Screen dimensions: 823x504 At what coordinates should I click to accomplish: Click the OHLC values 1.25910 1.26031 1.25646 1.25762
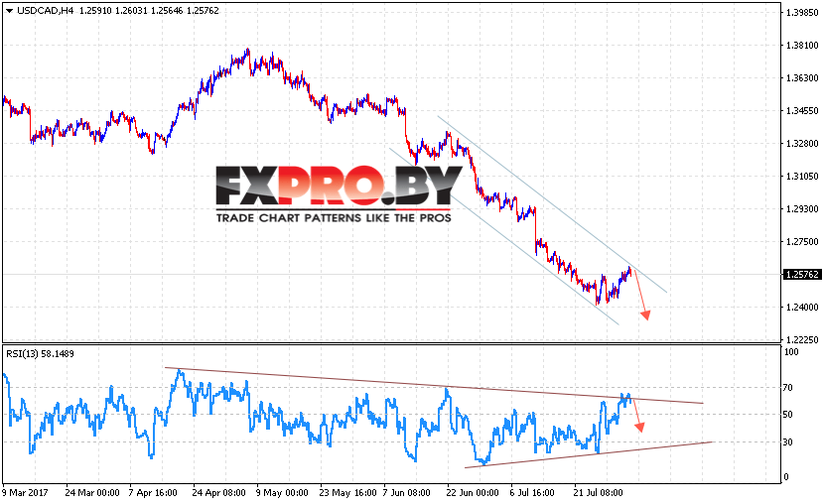(x=149, y=11)
